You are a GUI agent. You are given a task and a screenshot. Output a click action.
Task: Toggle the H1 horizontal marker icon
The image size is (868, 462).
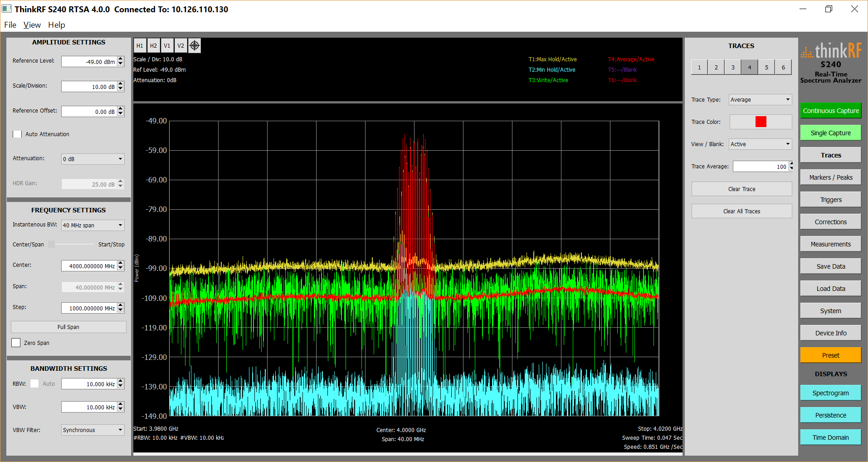click(x=140, y=45)
